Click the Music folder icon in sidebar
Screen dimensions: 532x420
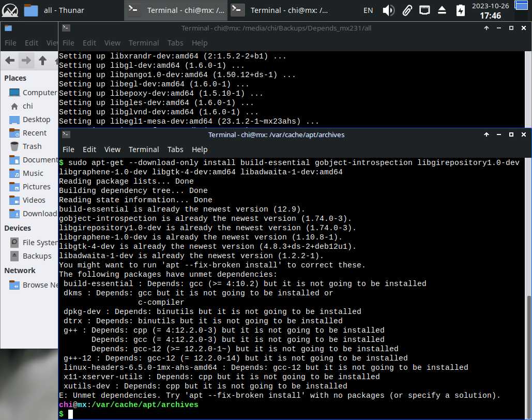pos(14,173)
